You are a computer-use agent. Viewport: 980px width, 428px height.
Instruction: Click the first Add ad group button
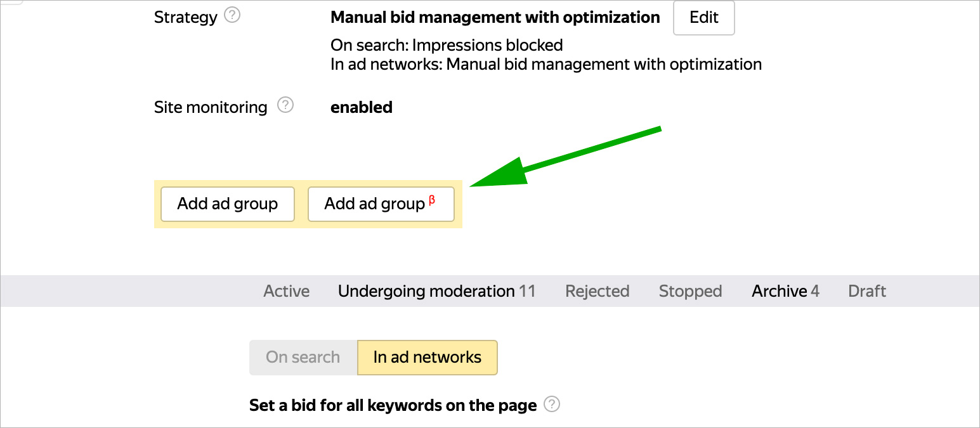(228, 204)
